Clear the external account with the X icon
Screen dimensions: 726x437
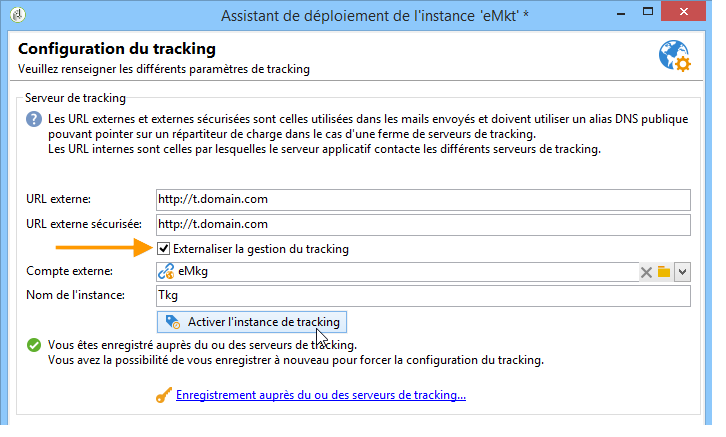646,272
